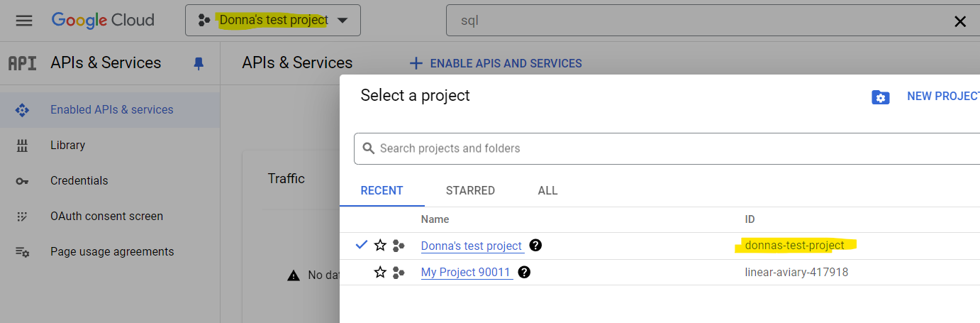Click the API logo icon in sidebar
Viewport: 980px width, 323px height.
[x=22, y=63]
